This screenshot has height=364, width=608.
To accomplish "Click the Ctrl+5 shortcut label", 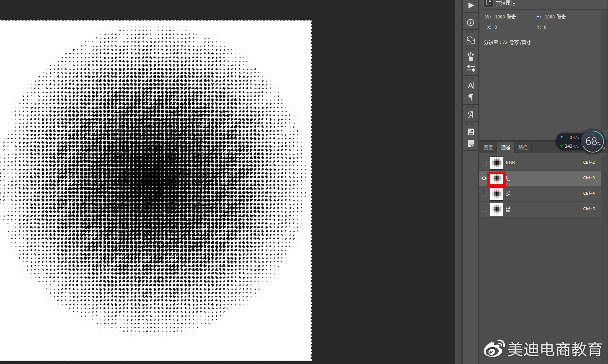I will click(589, 209).
